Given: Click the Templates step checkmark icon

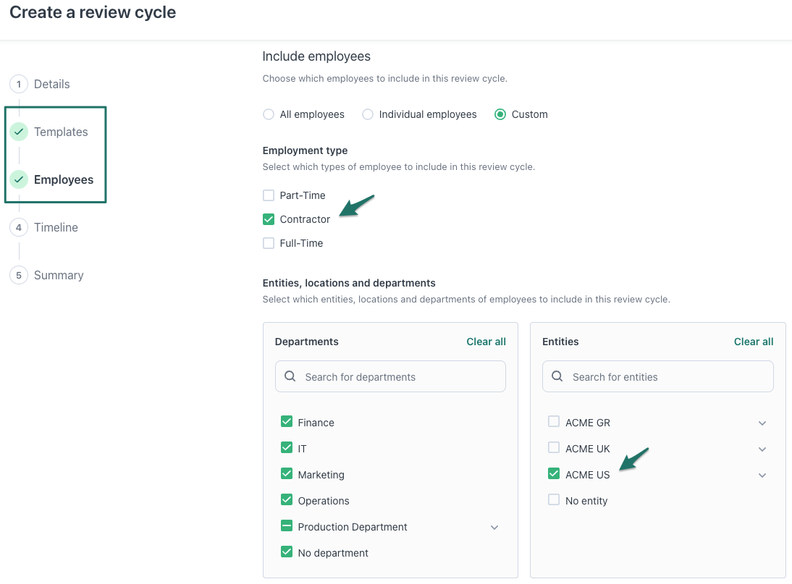Looking at the screenshot, I should click(19, 132).
